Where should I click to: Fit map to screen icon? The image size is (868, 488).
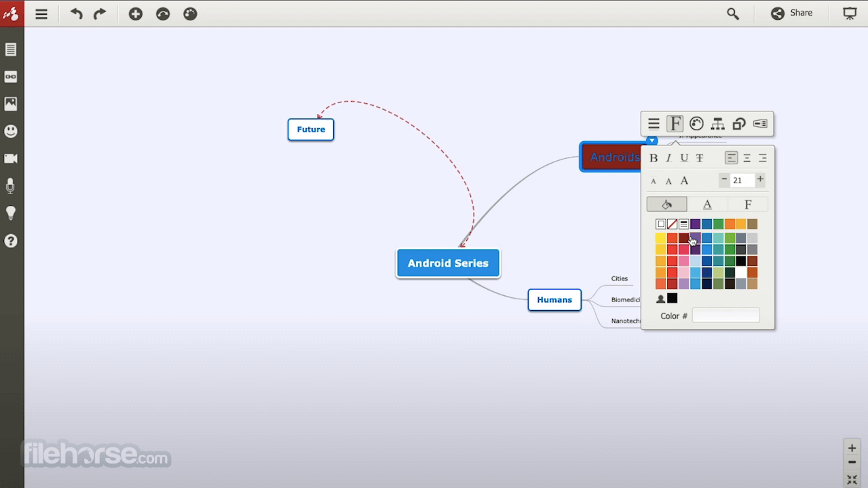[852, 480]
